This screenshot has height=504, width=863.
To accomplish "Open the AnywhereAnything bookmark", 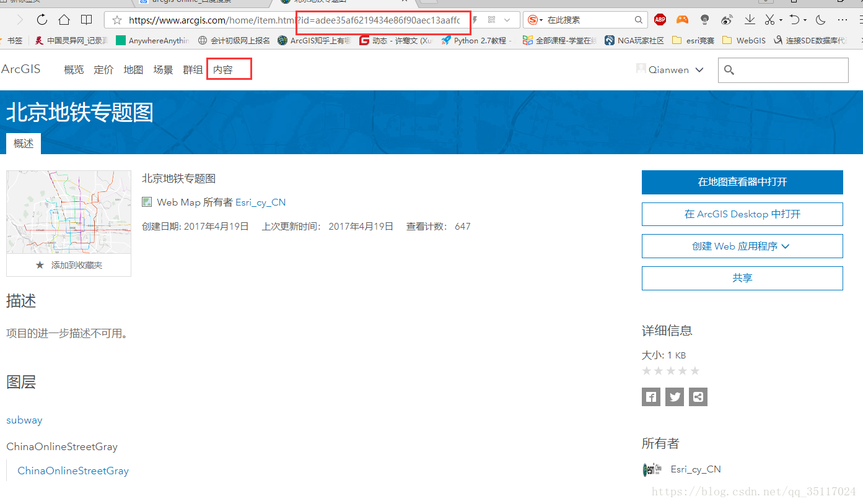I will coord(152,40).
